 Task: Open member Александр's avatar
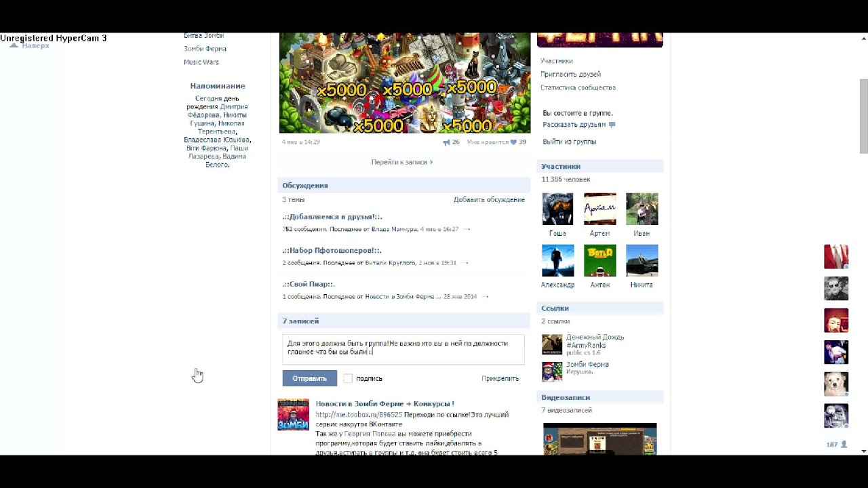[x=557, y=260]
